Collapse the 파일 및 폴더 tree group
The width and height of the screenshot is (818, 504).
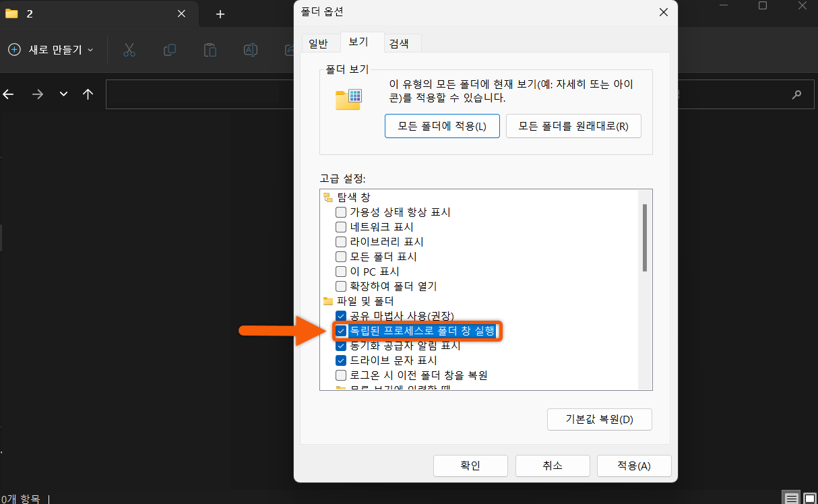[x=327, y=301]
